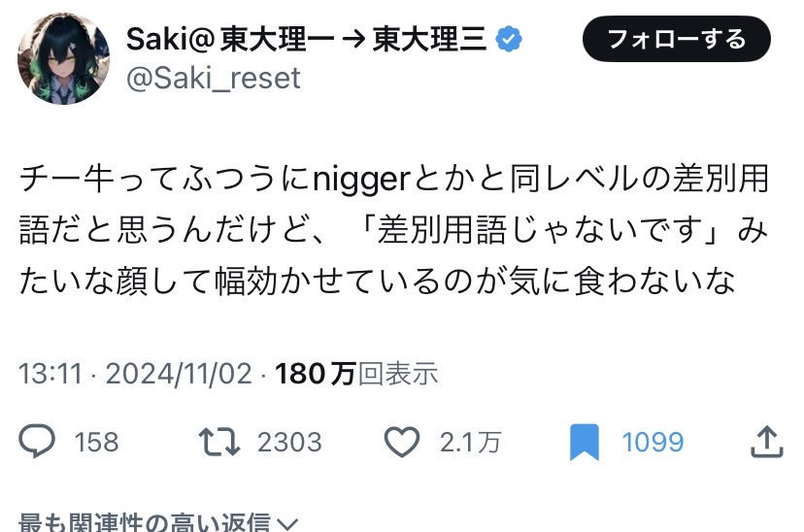The width and height of the screenshot is (804, 532).
Task: Tap the repost arrows icon
Action: click(218, 442)
